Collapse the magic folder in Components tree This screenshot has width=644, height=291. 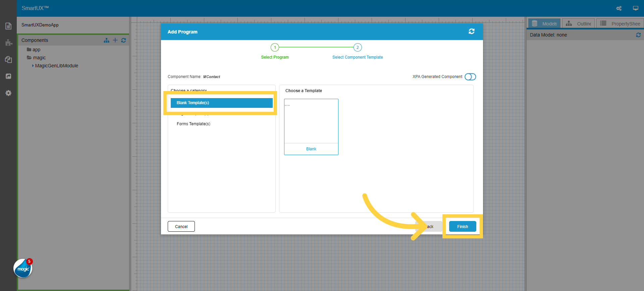[36, 58]
